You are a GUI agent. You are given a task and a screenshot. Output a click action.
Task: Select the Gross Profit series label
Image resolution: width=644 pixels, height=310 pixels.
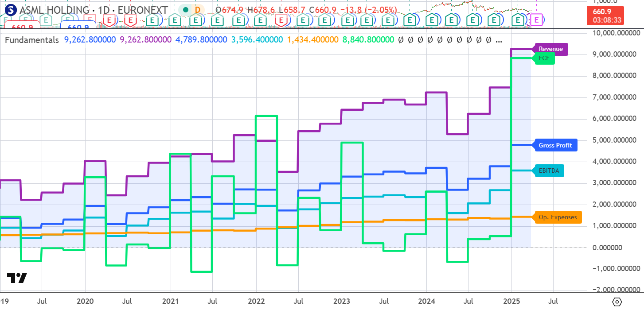pyautogui.click(x=555, y=145)
